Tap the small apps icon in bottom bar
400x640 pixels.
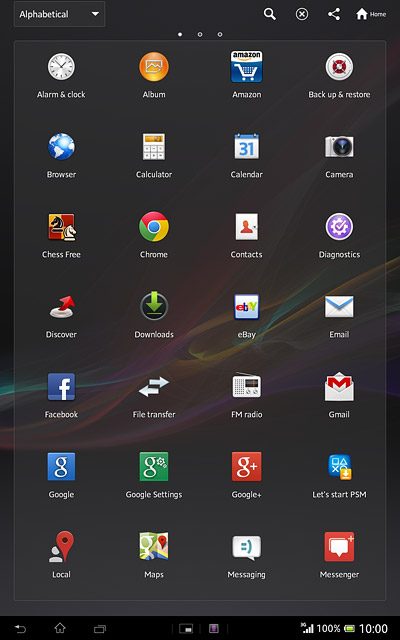[x=187, y=628]
